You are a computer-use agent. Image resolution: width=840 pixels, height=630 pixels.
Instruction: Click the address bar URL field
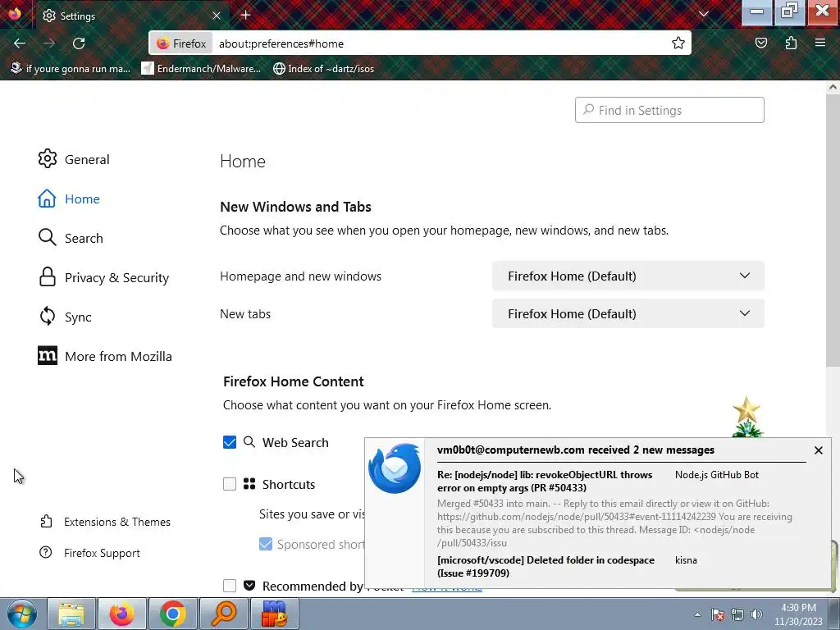[x=440, y=43]
